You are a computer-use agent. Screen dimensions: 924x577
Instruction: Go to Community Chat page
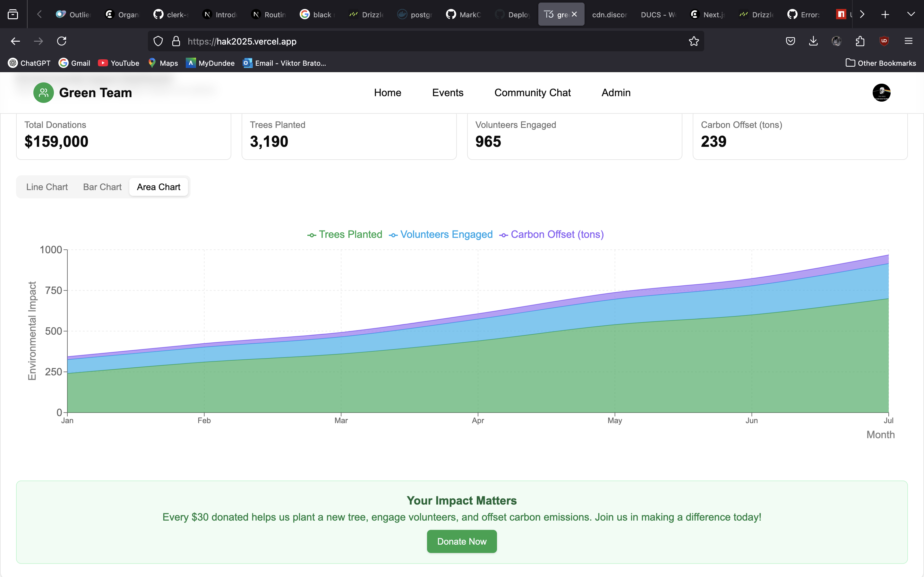(532, 93)
